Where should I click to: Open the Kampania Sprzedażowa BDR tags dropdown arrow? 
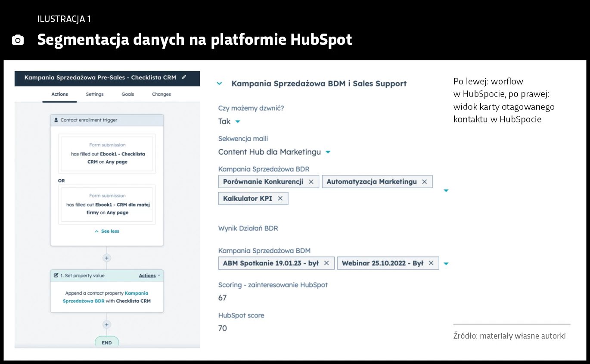(x=446, y=190)
